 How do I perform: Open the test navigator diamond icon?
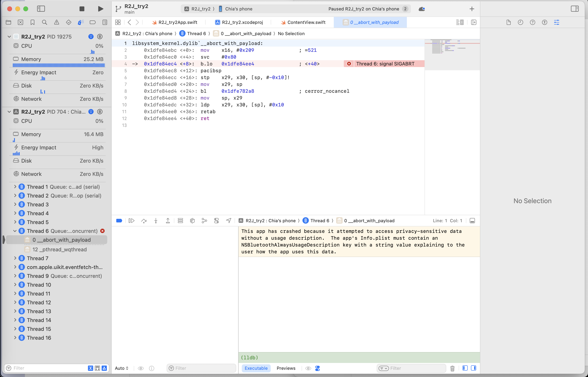(x=68, y=22)
